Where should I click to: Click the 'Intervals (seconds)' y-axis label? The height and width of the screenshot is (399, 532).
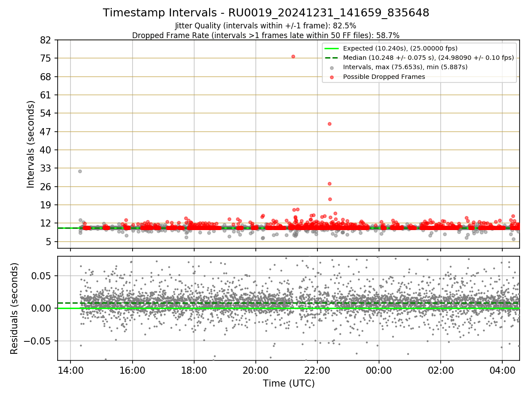(x=31, y=144)
